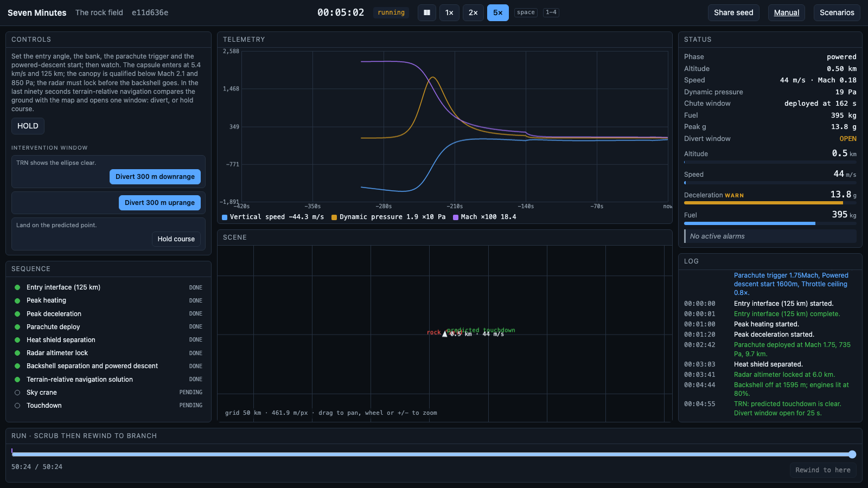
Task: Set playback speed to 2x
Action: pyautogui.click(x=473, y=12)
